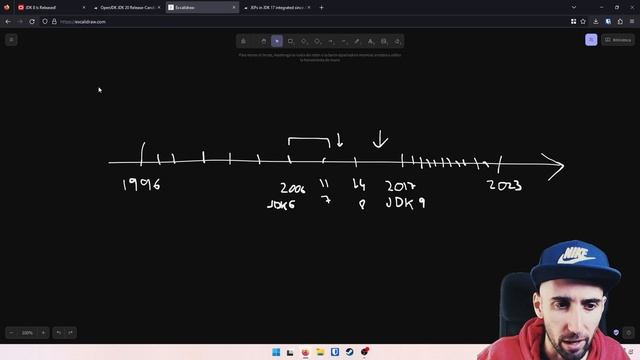
Task: Close the Excalidraw browser tab
Action: pos(234,7)
